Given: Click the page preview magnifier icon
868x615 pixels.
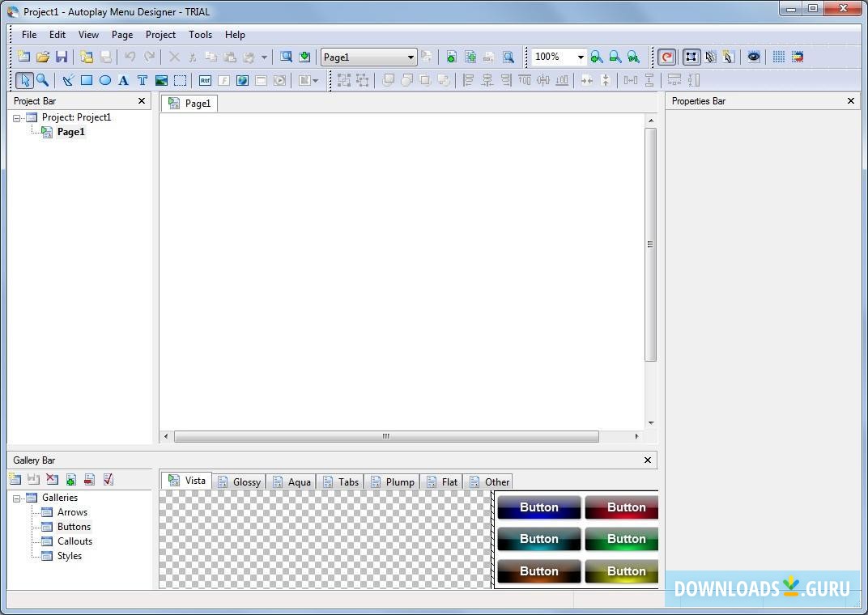Looking at the screenshot, I should tap(508, 57).
